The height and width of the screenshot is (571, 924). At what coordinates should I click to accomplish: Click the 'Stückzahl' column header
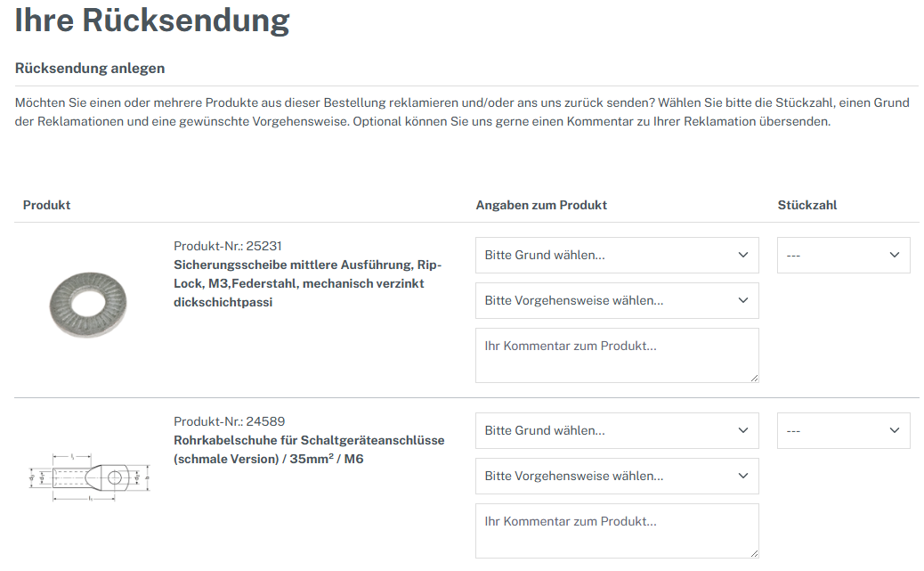coord(807,205)
